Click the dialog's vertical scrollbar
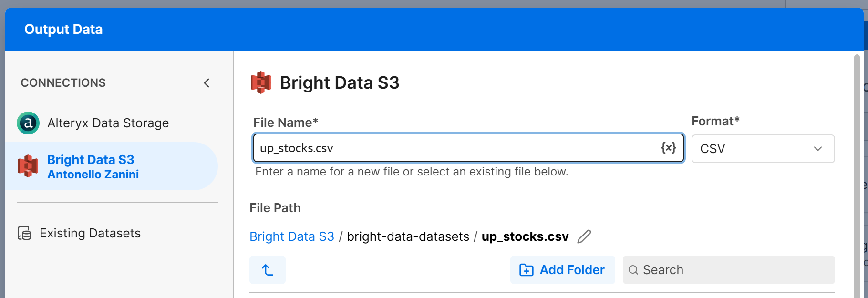 857,176
